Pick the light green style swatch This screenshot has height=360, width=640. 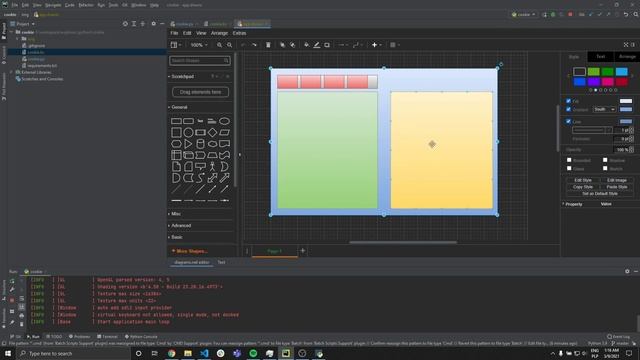[593, 72]
